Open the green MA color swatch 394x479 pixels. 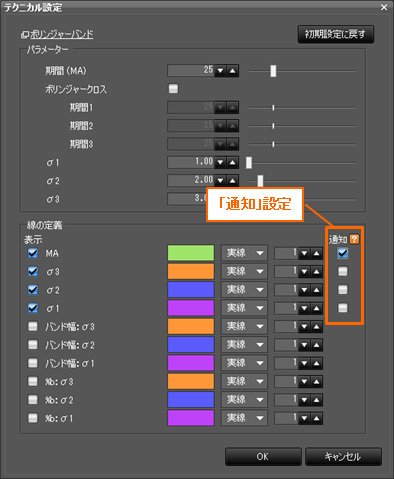tap(191, 253)
